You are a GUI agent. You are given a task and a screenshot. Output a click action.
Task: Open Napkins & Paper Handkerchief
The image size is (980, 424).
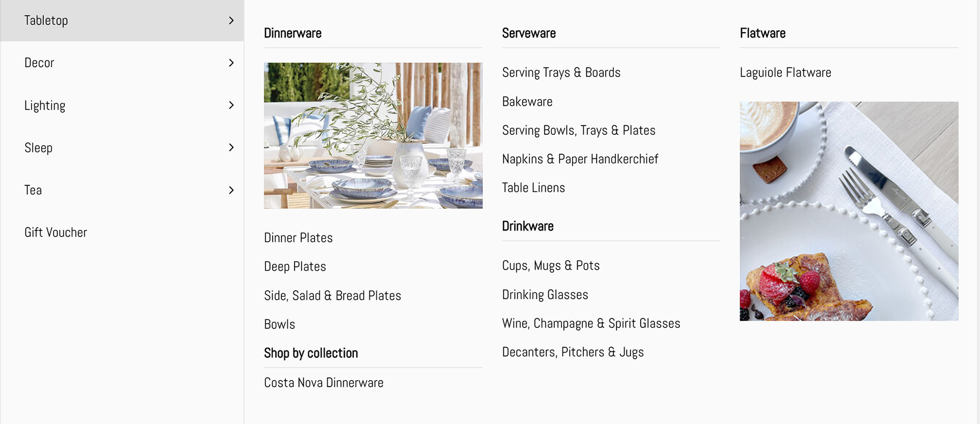[580, 159]
